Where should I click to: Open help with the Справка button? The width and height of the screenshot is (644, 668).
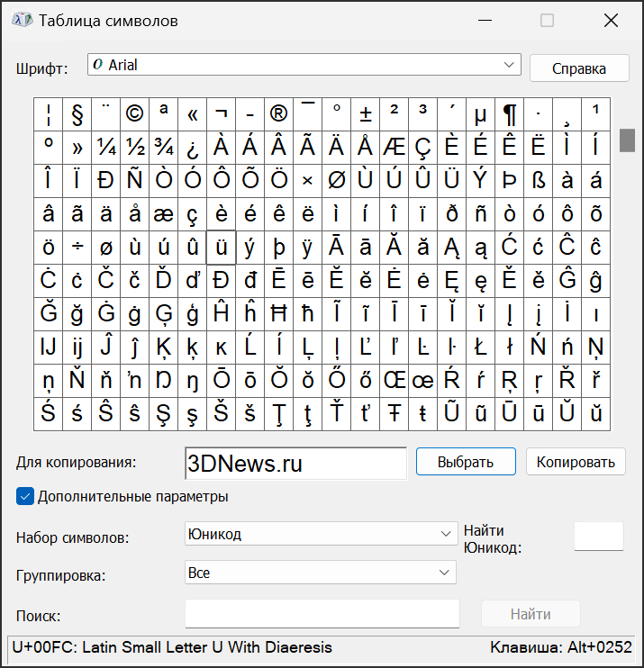[578, 68]
